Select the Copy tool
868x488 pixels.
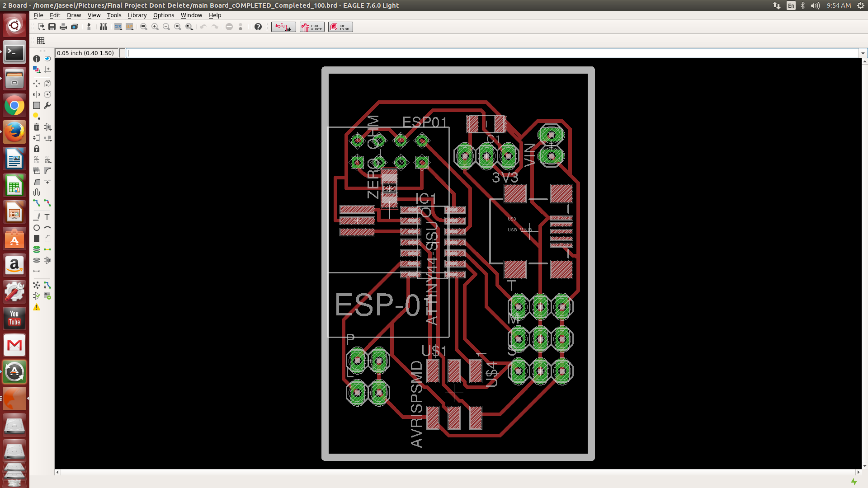[x=47, y=84]
